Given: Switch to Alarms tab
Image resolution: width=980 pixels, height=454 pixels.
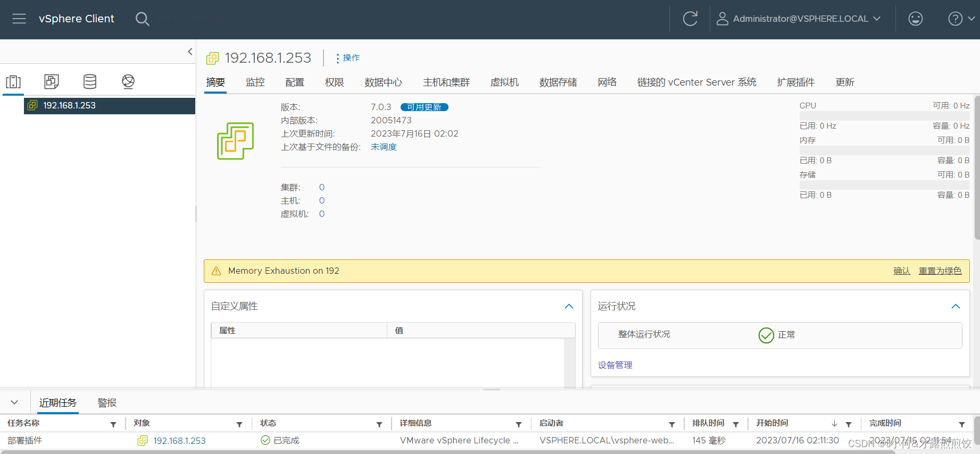Looking at the screenshot, I should 107,402.
